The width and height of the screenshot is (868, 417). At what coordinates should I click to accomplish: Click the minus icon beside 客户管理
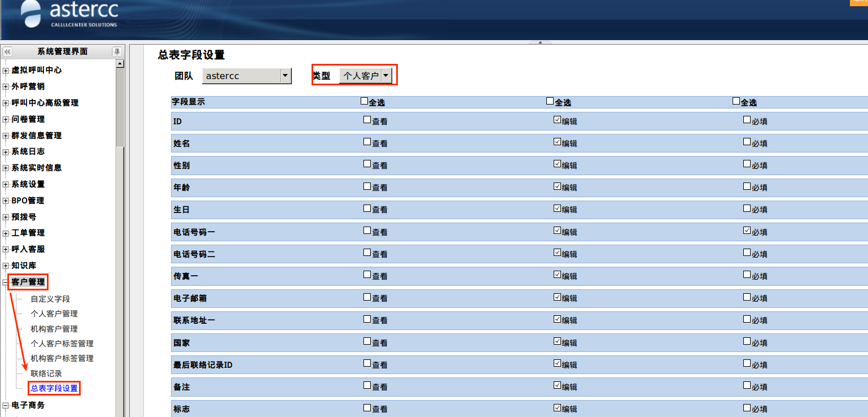point(6,282)
